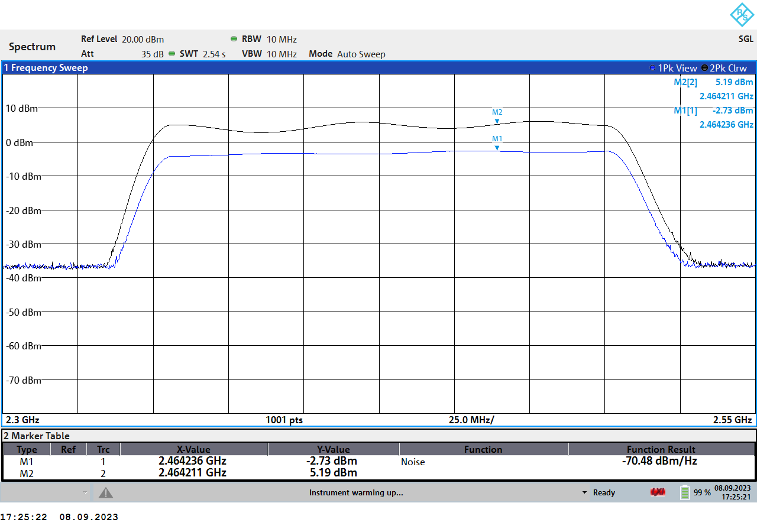Expand the small dropdown left of warning icon

[85, 492]
